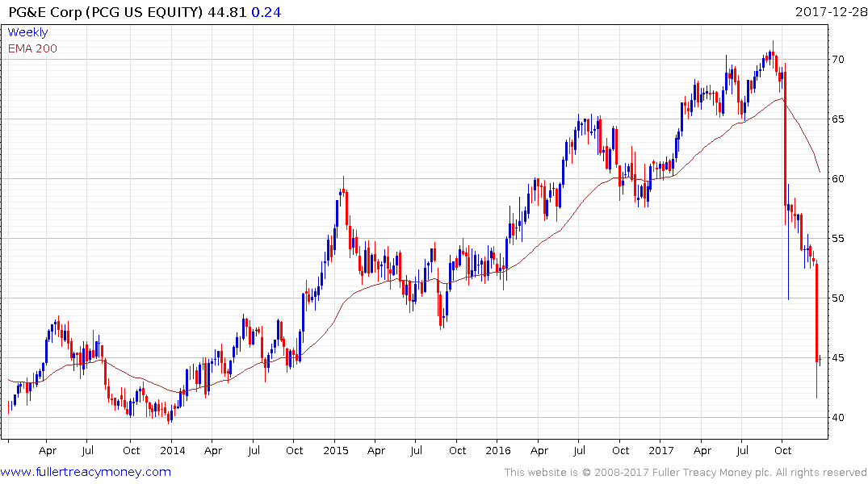Select the '55' price axis label
This screenshot has height=484, width=868.
tap(837, 239)
